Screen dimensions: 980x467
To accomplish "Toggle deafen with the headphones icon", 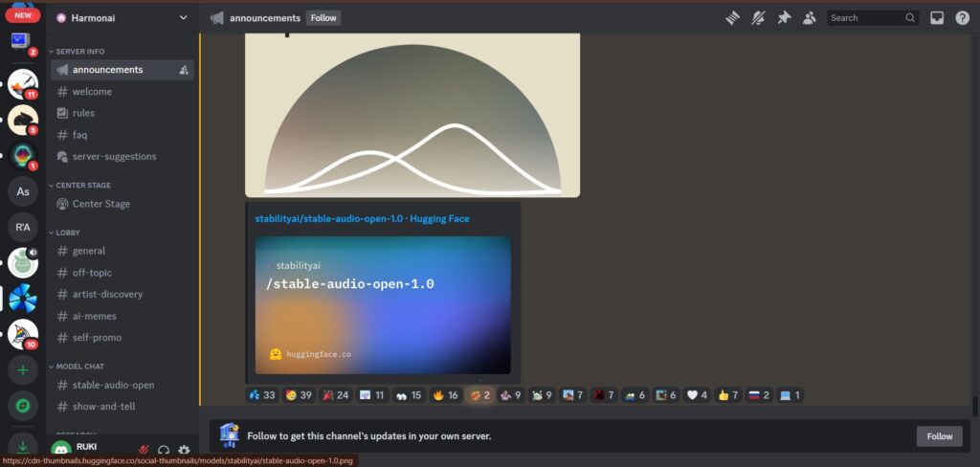I will [164, 450].
